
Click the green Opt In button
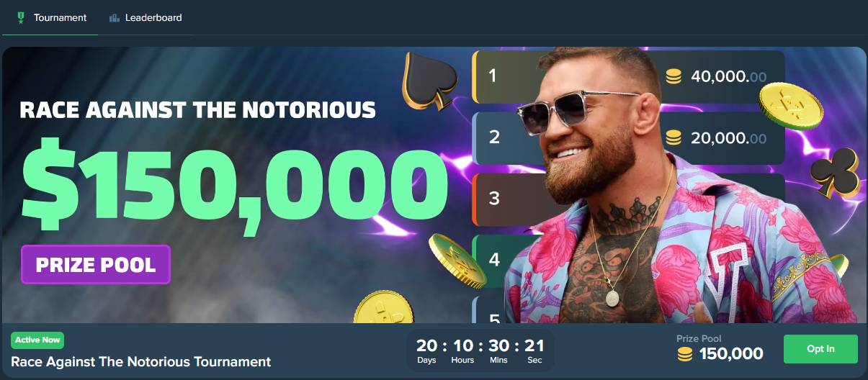click(820, 349)
